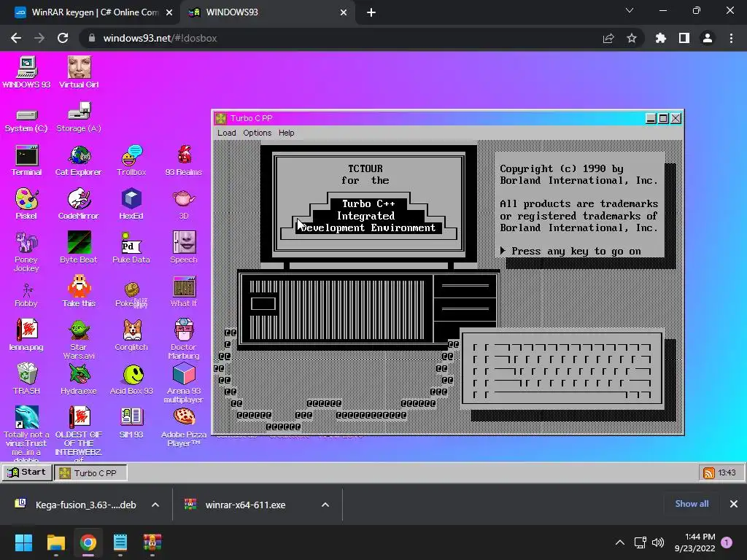Open the Byte Beat icon
This screenshot has width=747, height=560.
pos(79,248)
